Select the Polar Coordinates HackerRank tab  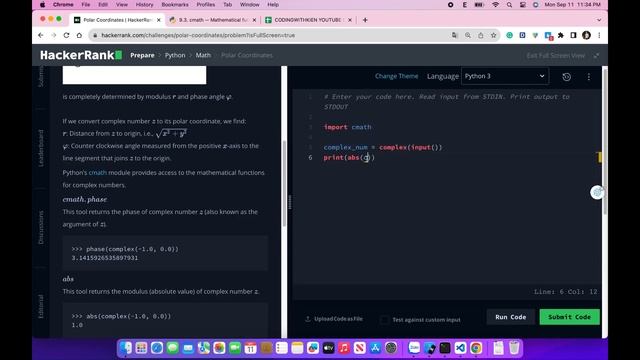click(117, 20)
